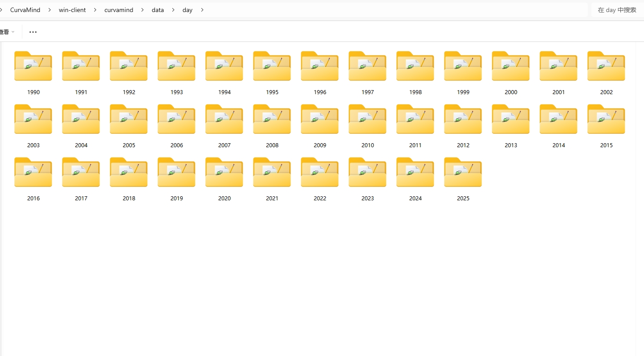The image size is (644, 356).
Task: Click the 2025 folder icon
Action: 463,172
